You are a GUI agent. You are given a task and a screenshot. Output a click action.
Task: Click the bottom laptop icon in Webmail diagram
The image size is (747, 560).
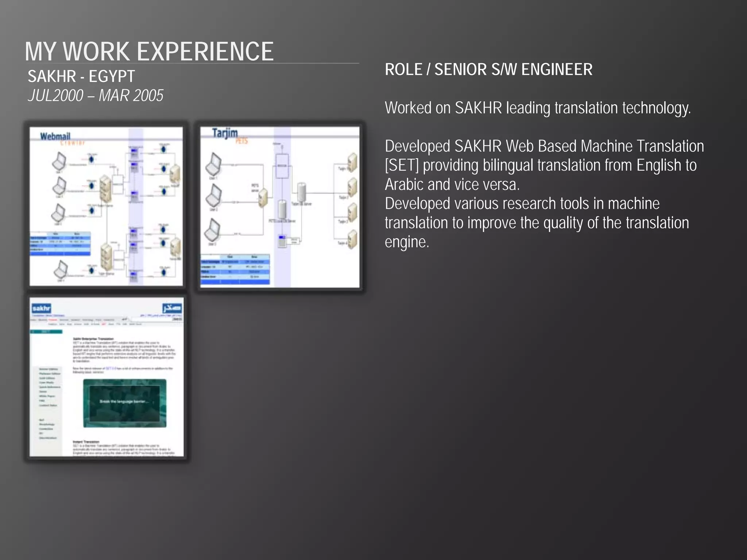[x=61, y=270]
